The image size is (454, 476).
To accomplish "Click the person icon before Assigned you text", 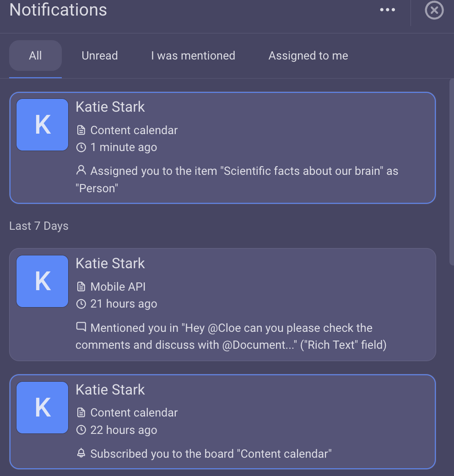I will 81,170.
